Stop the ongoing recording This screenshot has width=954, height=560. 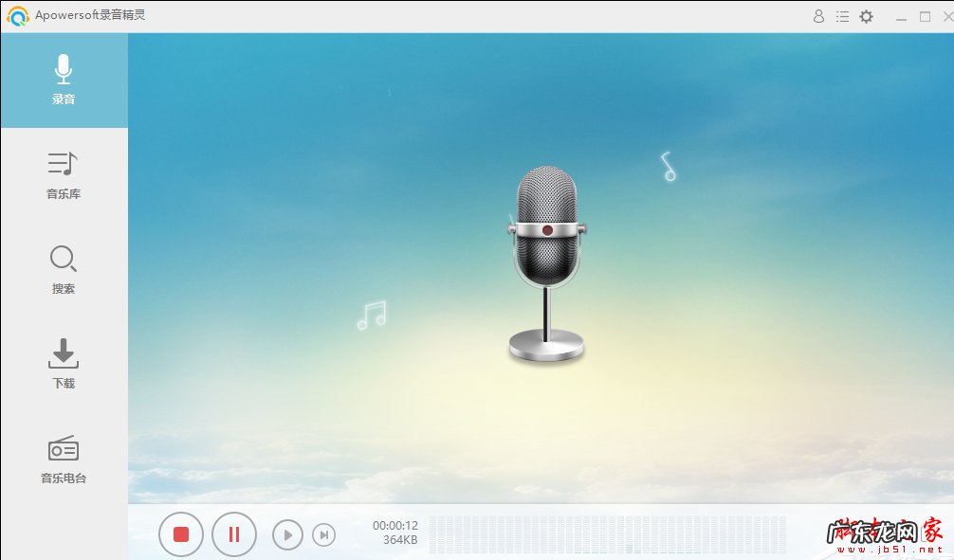pos(181,534)
